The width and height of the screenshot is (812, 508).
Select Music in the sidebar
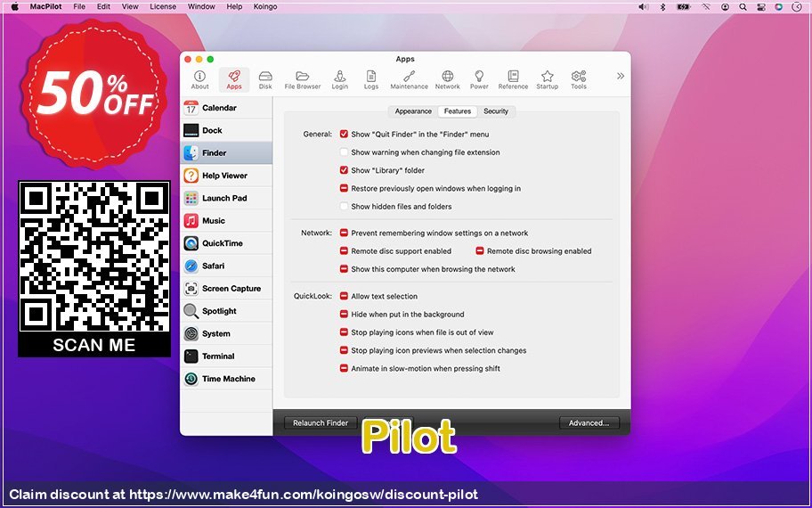[x=226, y=221]
